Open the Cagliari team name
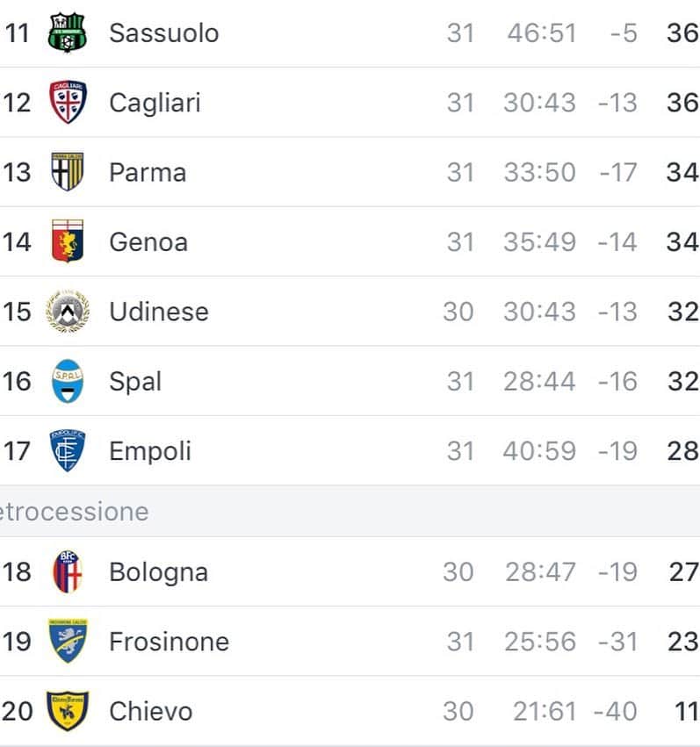 click(x=155, y=103)
